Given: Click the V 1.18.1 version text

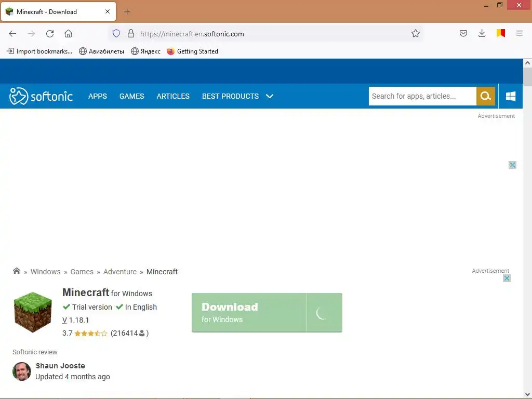Looking at the screenshot, I should click(x=76, y=320).
